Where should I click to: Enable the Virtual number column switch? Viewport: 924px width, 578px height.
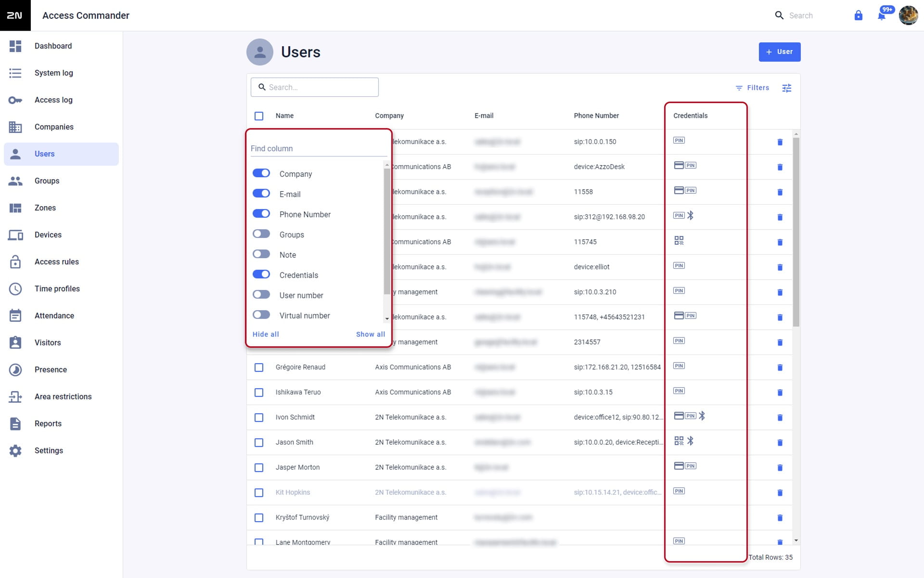tap(261, 315)
